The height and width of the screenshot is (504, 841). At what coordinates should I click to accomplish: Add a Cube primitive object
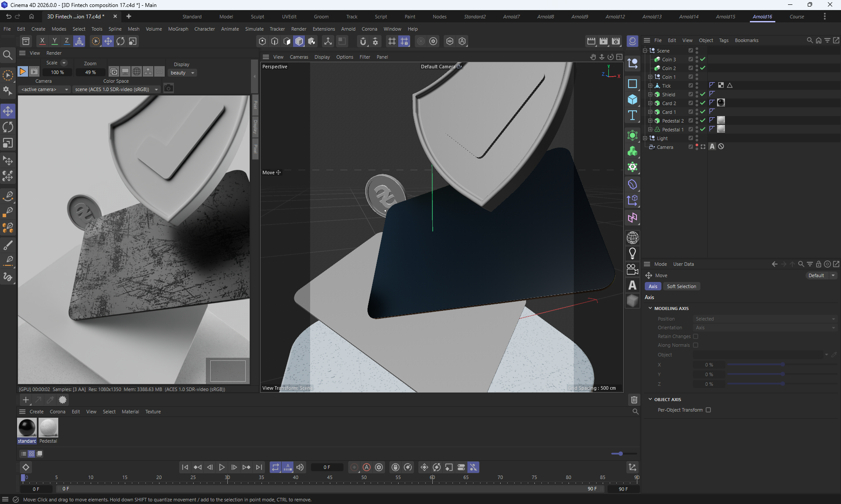click(x=632, y=100)
